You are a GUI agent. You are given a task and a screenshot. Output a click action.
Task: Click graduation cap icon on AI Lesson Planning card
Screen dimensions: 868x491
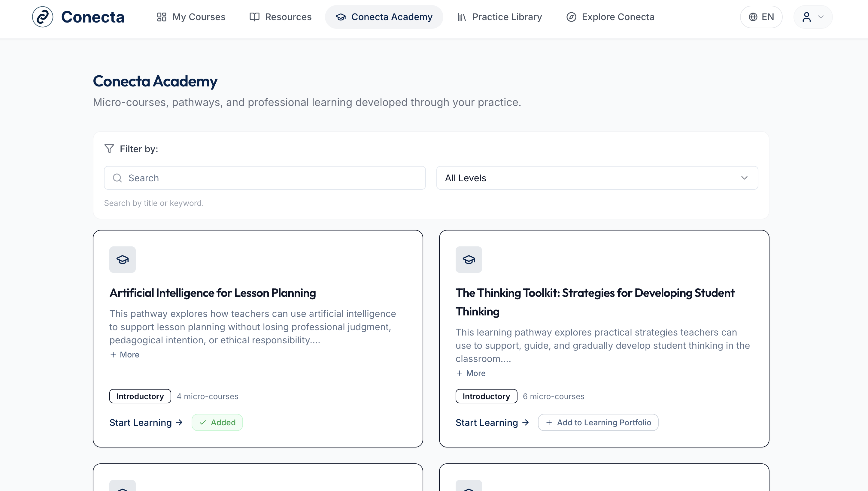point(123,259)
